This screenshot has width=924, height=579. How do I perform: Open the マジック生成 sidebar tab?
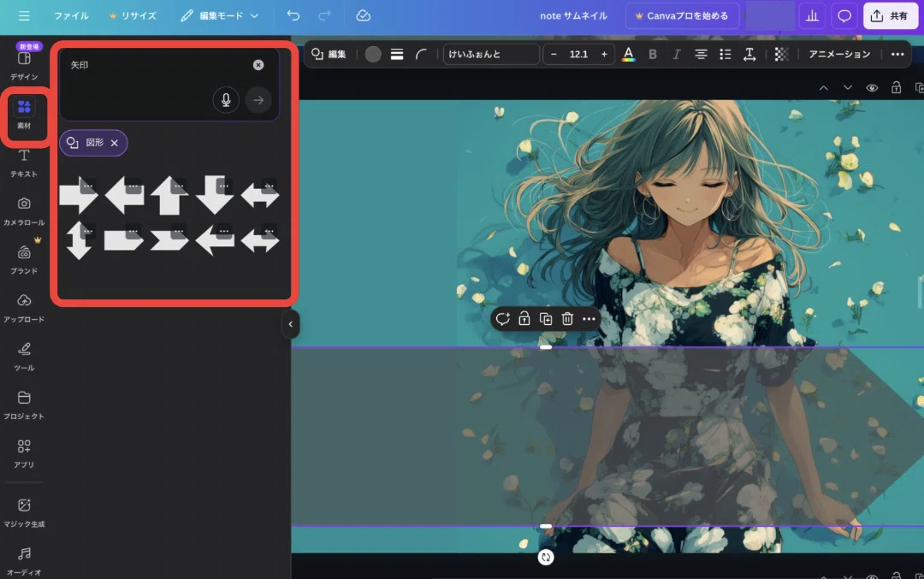click(x=24, y=511)
